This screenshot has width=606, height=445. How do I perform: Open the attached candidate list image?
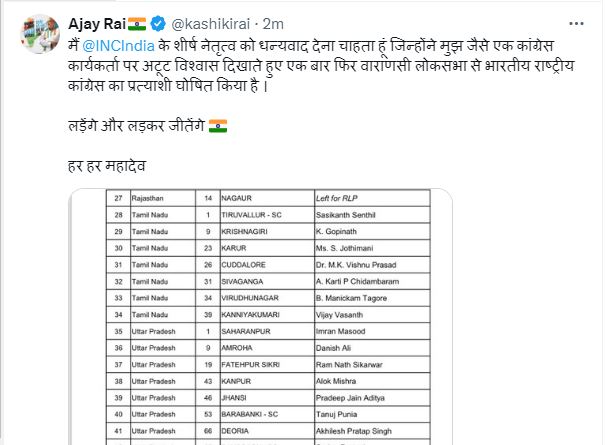[x=261, y=320]
